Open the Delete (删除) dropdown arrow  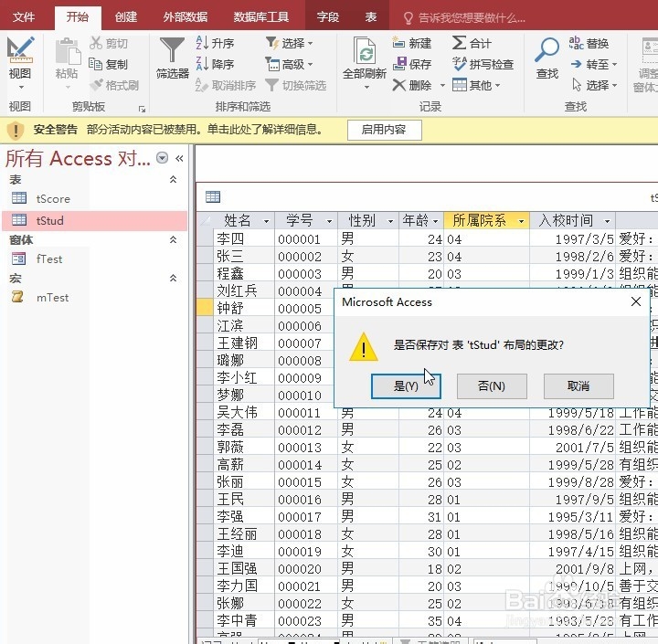[442, 86]
